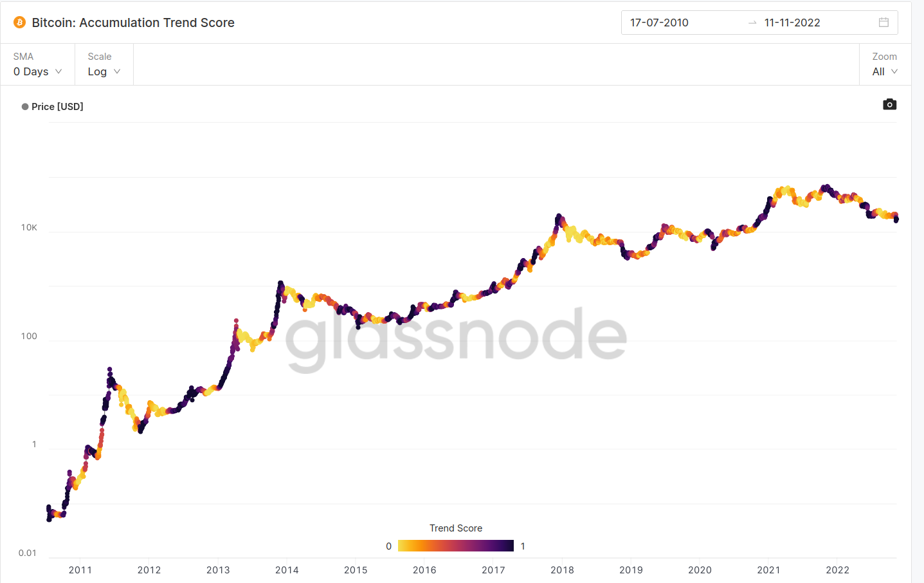Edit the start date 17-07-2010 field
The image size is (924, 583).
point(659,23)
